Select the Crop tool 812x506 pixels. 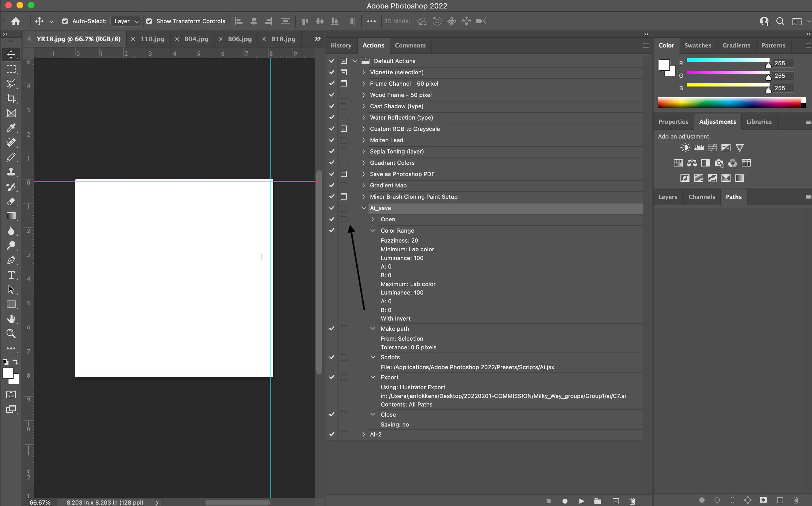tap(11, 98)
